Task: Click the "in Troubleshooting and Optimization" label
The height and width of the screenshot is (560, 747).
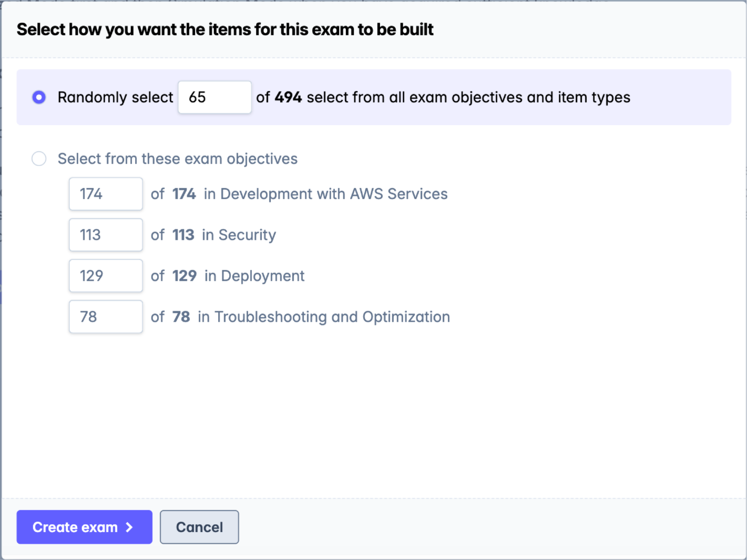Action: point(324,317)
